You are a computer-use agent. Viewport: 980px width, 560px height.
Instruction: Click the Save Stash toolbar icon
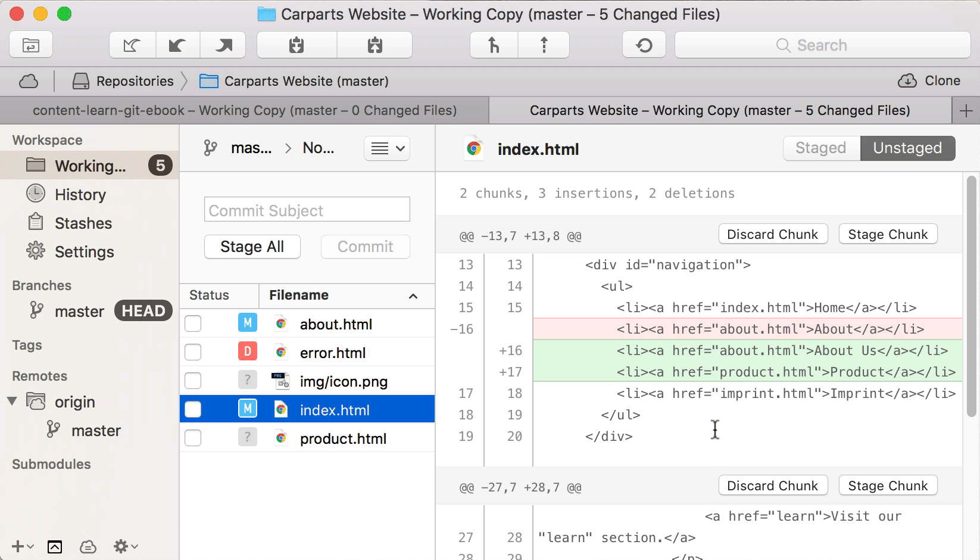coord(297,45)
